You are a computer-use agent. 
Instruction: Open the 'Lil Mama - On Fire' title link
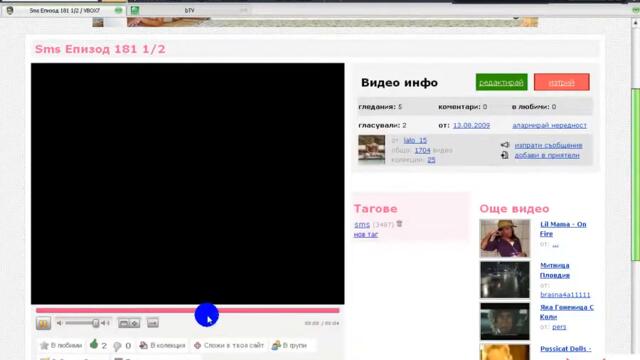point(563,229)
